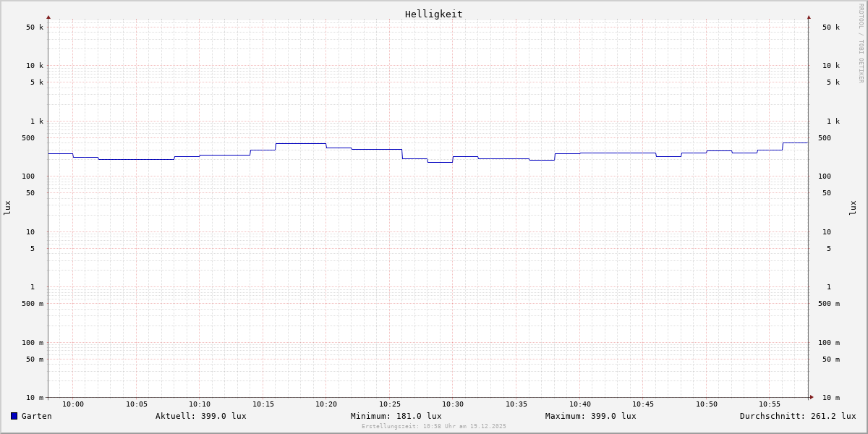Click the blue Garten legend color box

[x=14, y=416]
